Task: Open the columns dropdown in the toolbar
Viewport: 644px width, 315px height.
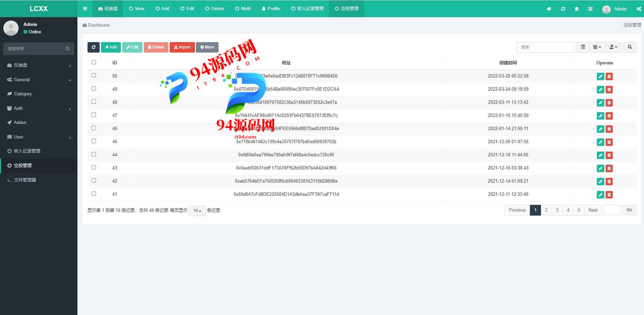Action: 597,47
